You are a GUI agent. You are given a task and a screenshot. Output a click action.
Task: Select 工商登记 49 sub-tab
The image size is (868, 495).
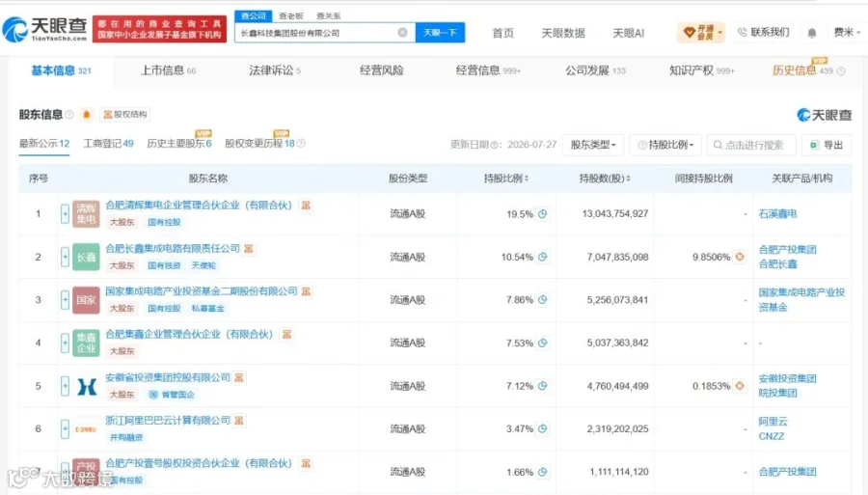[x=108, y=144]
